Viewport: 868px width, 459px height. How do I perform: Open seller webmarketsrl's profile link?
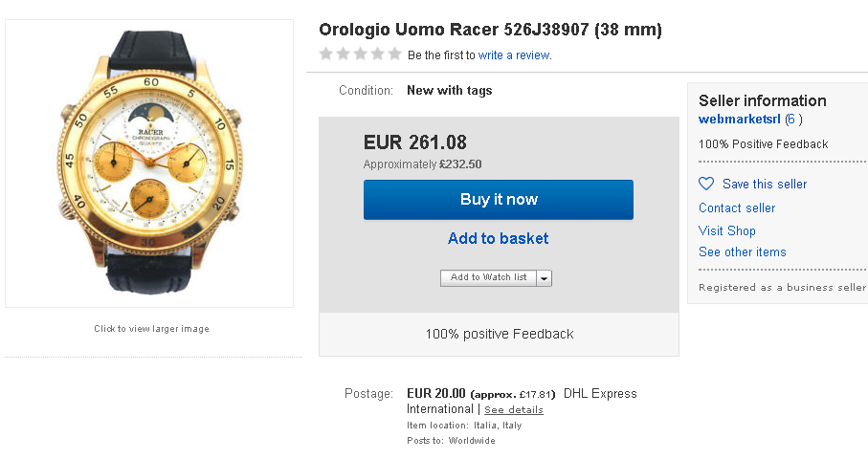[x=739, y=120]
